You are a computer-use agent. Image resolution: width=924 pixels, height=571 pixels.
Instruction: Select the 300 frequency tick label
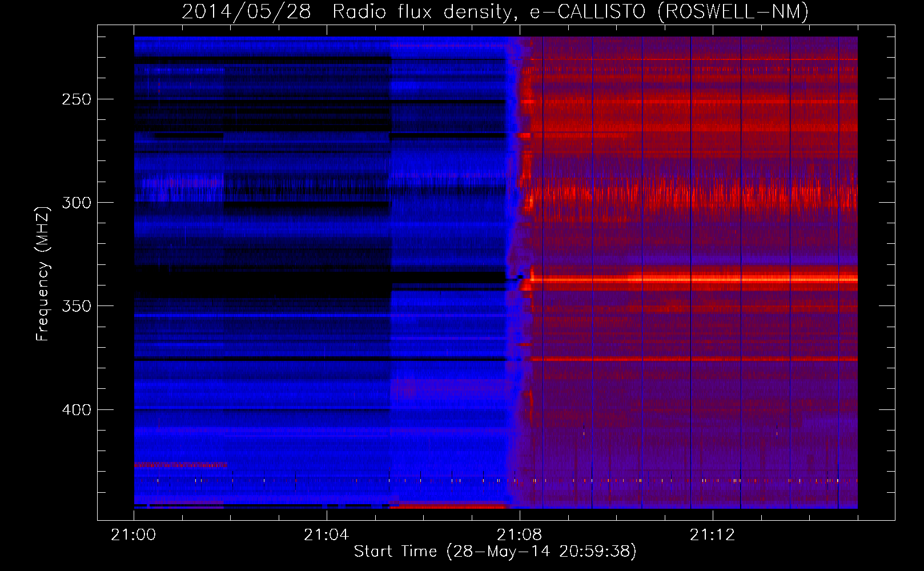(77, 203)
